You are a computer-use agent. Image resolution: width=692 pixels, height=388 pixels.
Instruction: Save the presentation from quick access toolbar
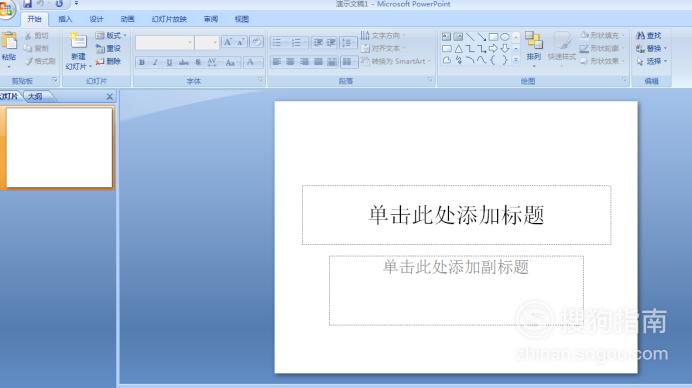[27, 4]
